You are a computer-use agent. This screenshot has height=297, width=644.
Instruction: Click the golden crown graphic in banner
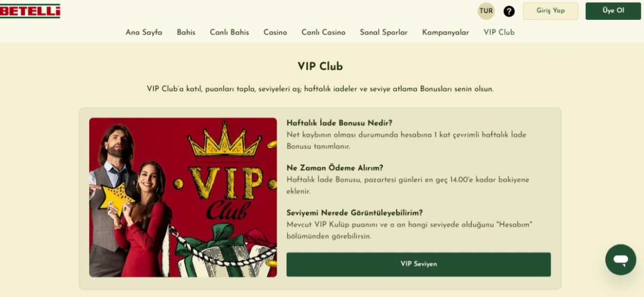[224, 141]
